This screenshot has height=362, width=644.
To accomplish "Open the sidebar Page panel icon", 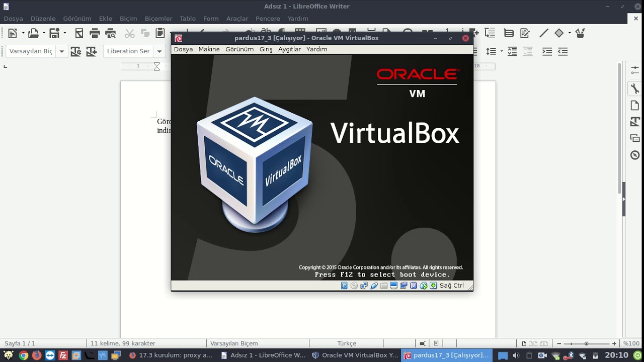I will [635, 106].
